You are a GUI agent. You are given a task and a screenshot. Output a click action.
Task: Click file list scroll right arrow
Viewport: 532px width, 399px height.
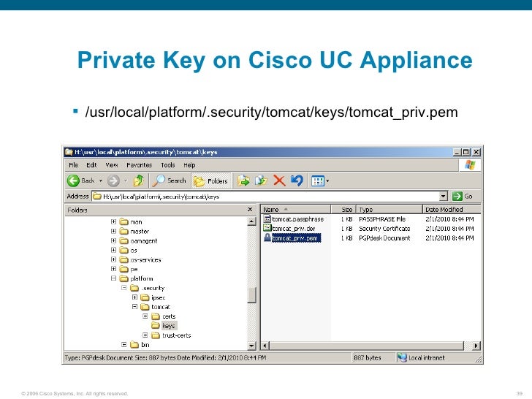pos(476,346)
